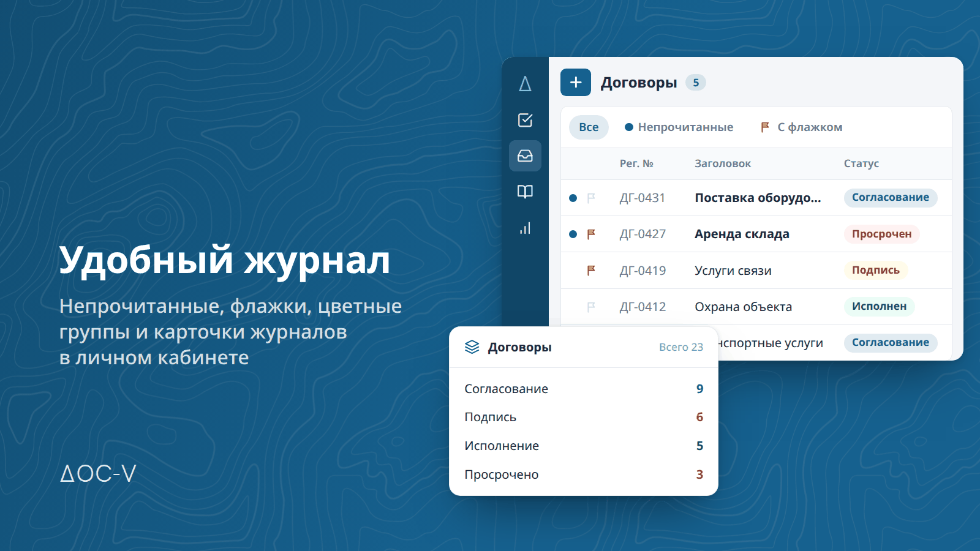Viewport: 980px width, 551px height.
Task: Click unread dot of row ДГ-0431
Action: (573, 198)
